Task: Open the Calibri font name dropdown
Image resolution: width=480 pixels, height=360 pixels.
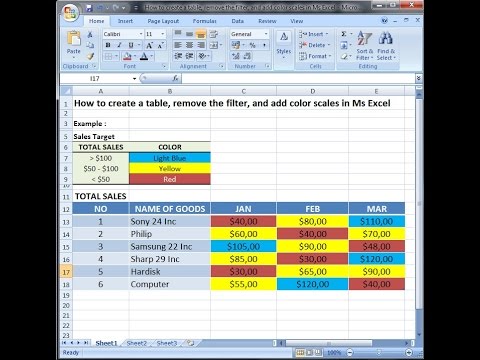Action: click(141, 34)
